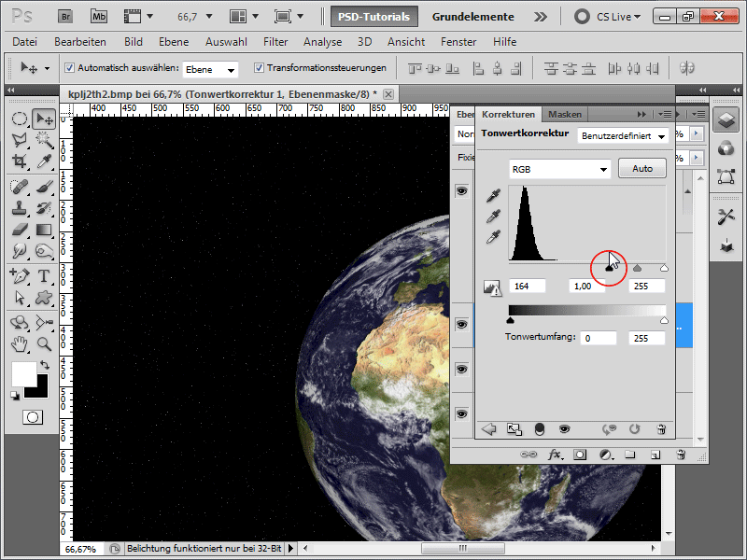
Task: Add layer style via the fx icon
Action: 554,455
